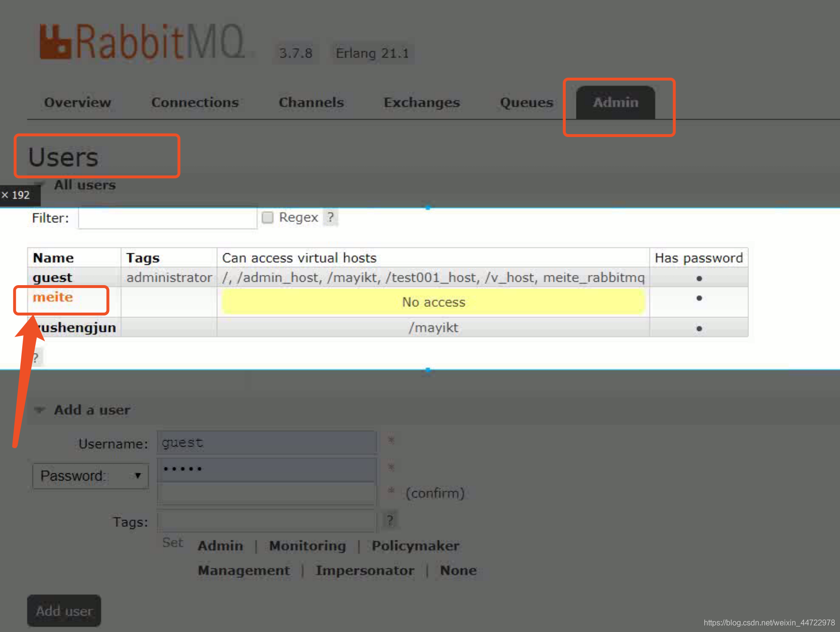Click the guest virtual hosts list cell
The height and width of the screenshot is (632, 840).
434,277
